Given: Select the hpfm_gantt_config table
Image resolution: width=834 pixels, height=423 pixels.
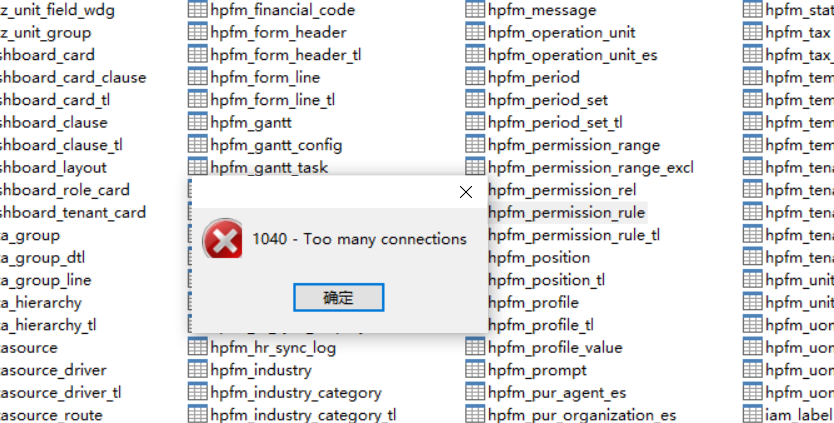Looking at the screenshot, I should [x=276, y=145].
